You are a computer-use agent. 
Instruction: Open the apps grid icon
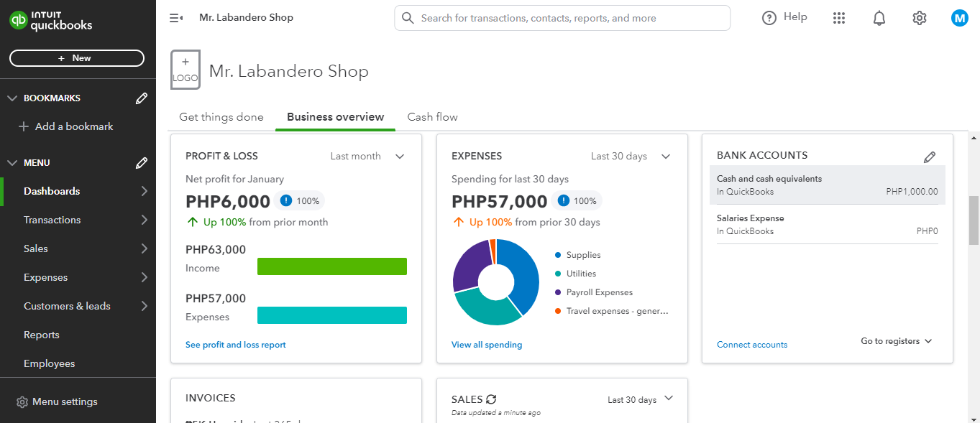838,18
